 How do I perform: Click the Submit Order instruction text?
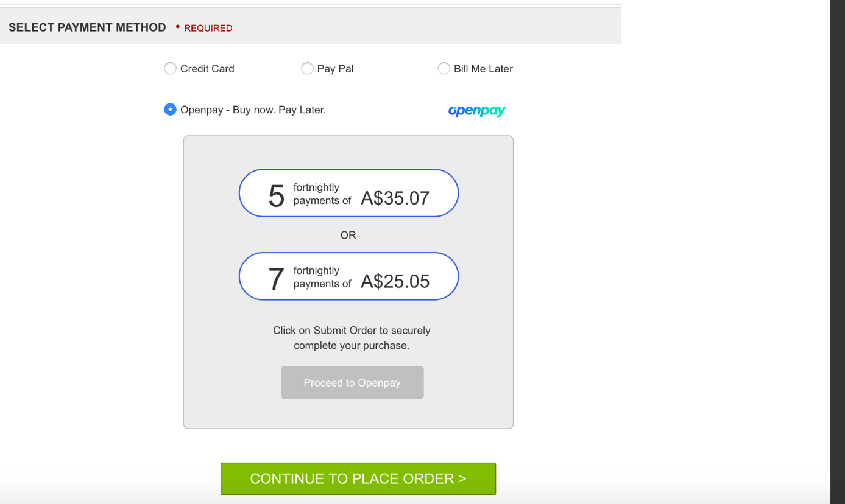pos(352,338)
